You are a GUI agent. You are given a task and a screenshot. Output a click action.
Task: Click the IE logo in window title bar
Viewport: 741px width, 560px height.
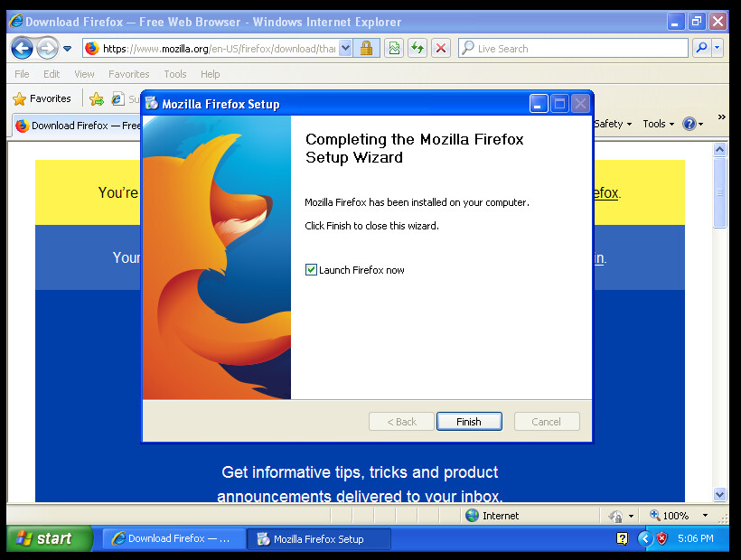coord(16,22)
